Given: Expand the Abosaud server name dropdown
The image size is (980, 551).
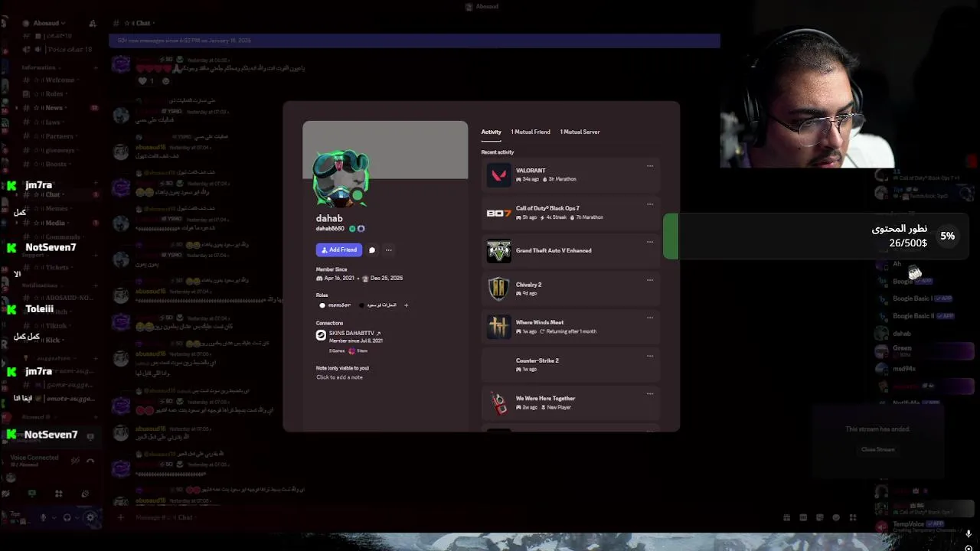Looking at the screenshot, I should point(50,23).
